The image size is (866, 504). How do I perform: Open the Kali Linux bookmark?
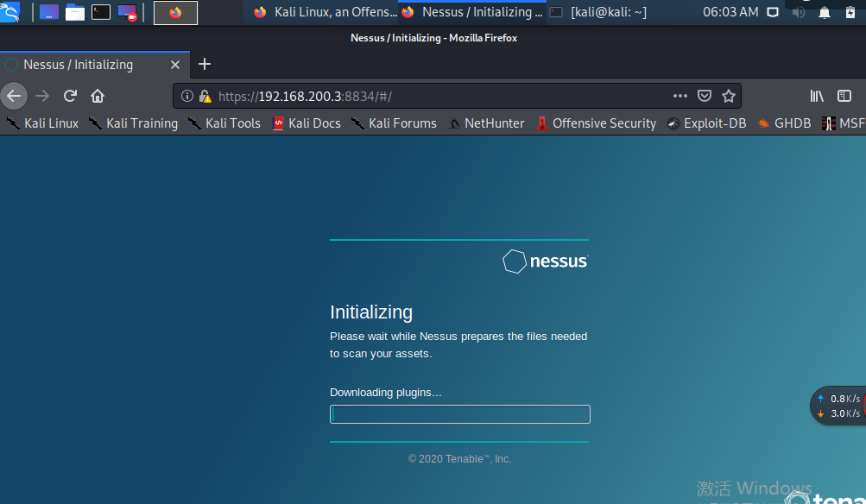tap(42, 123)
